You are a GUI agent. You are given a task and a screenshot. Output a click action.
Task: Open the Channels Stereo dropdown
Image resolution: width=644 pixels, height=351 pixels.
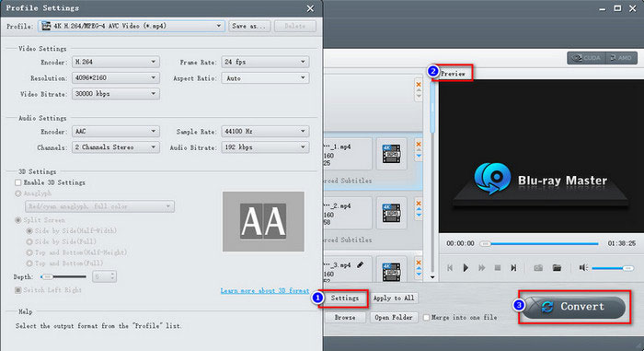(116, 147)
